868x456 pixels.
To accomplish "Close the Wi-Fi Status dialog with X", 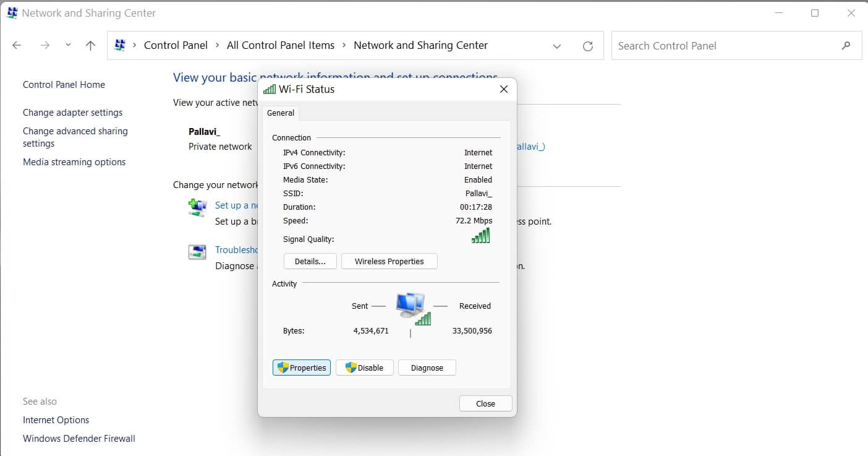I will tap(503, 89).
